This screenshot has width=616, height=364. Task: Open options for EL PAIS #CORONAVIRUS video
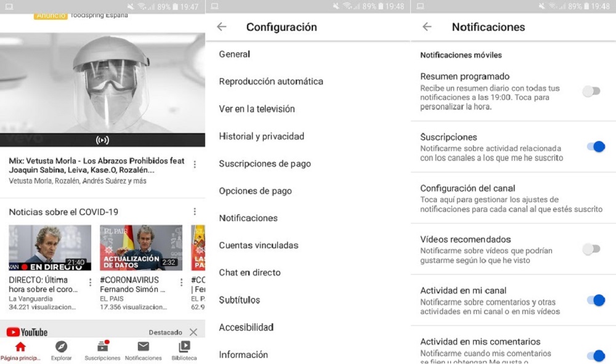pyautogui.click(x=181, y=282)
